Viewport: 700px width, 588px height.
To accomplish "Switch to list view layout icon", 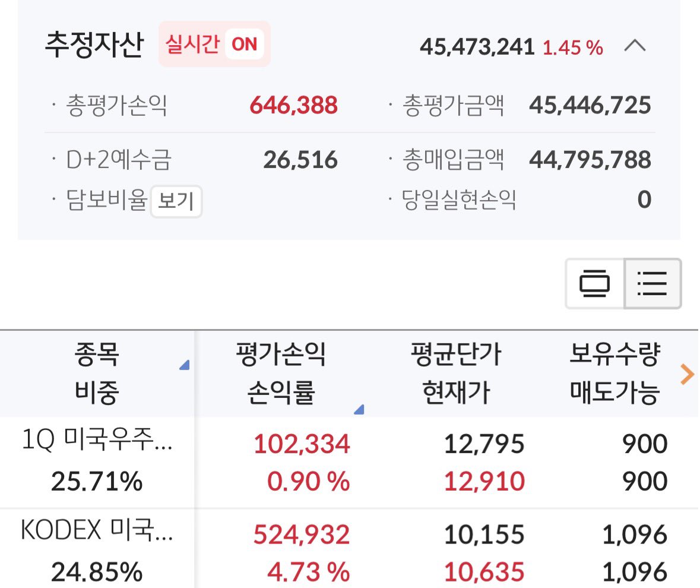I will point(653,283).
